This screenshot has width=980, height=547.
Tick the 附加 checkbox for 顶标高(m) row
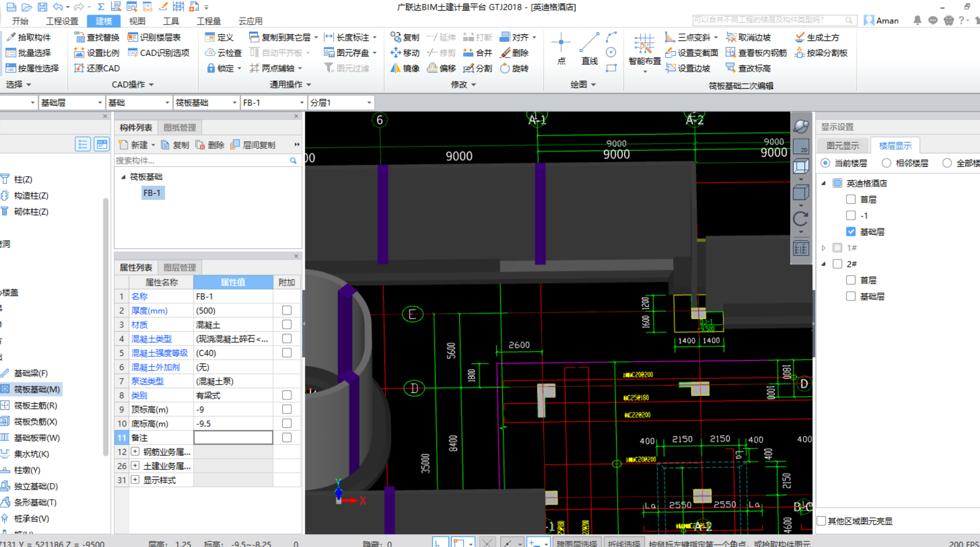coord(286,410)
